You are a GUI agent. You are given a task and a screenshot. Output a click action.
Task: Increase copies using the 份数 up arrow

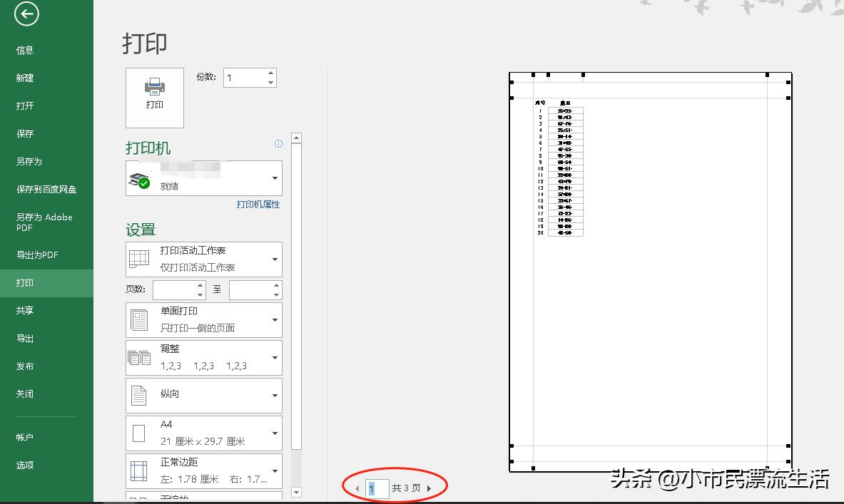(x=270, y=73)
